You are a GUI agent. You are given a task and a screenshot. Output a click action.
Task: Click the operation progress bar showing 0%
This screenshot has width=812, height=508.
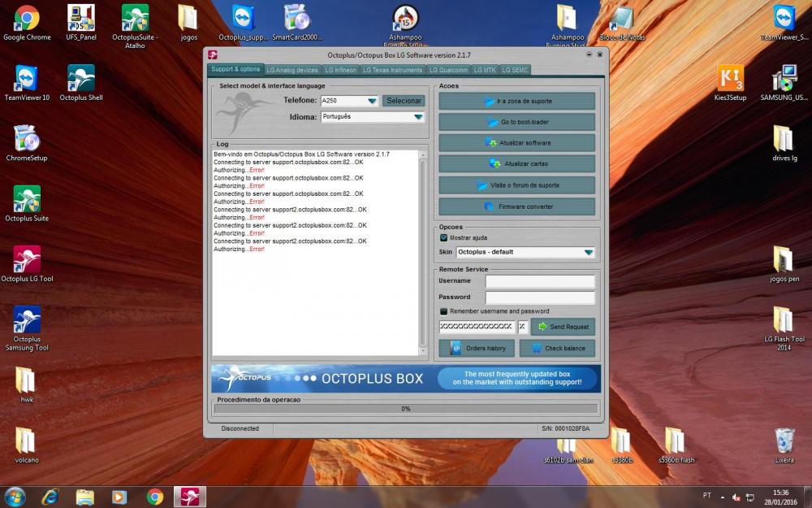tap(405, 409)
